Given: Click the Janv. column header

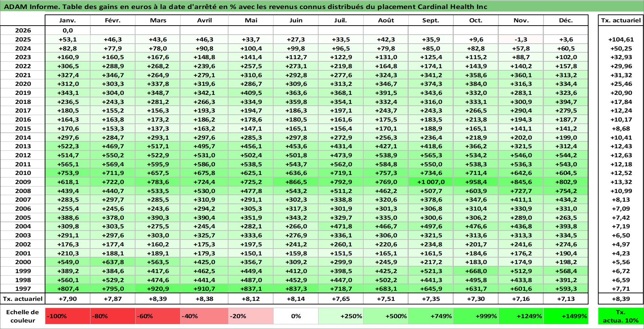Looking at the screenshot, I should 68,21.
